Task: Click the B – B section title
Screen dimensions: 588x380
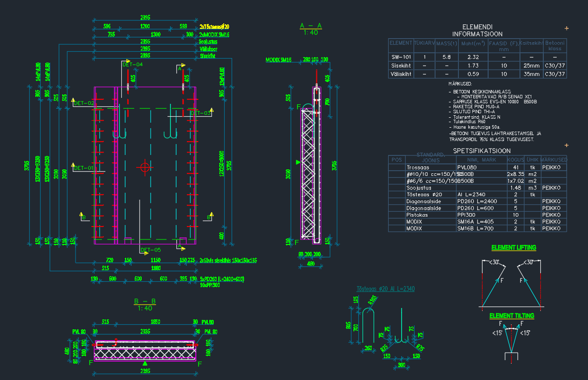Action: [145, 302]
